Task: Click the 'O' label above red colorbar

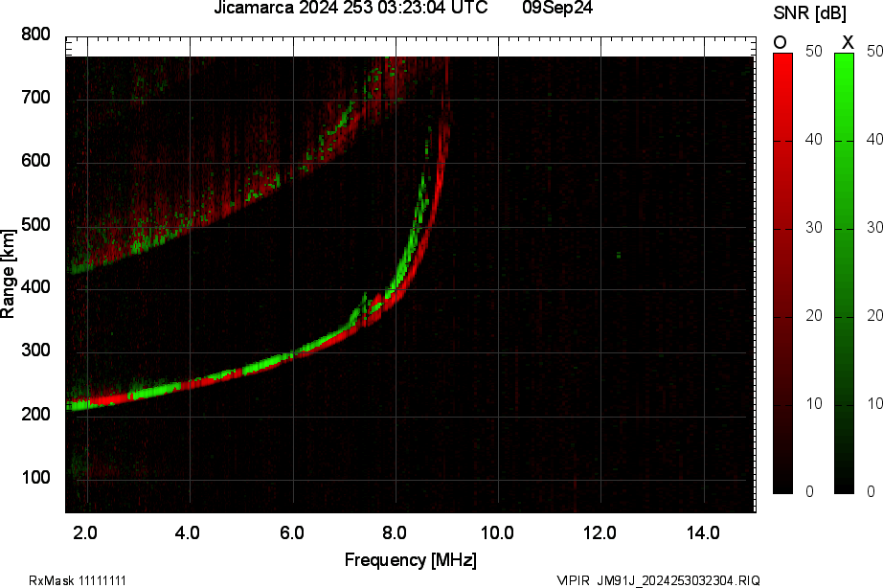Action: (x=780, y=42)
